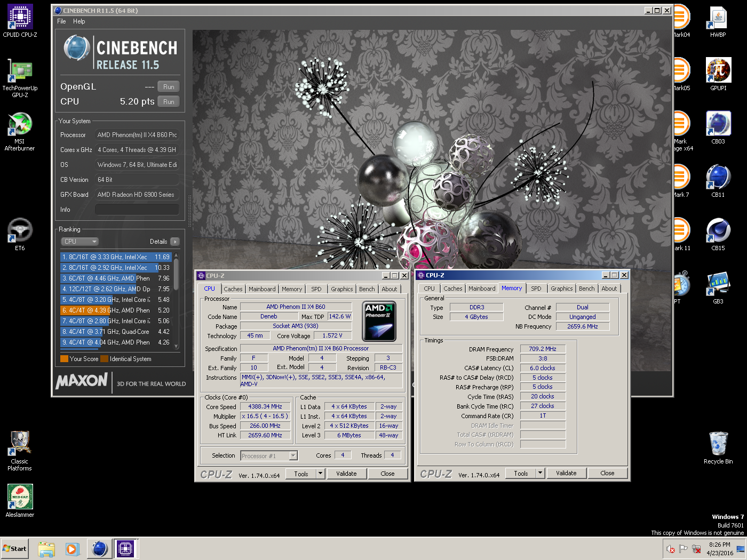
Task: Switch to Memory tab in left CPU-Z window
Action: [292, 289]
